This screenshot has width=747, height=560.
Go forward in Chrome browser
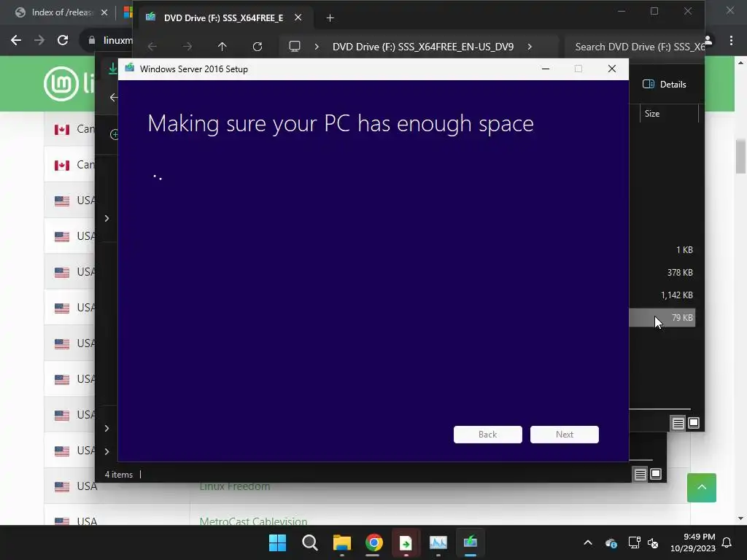tap(39, 40)
